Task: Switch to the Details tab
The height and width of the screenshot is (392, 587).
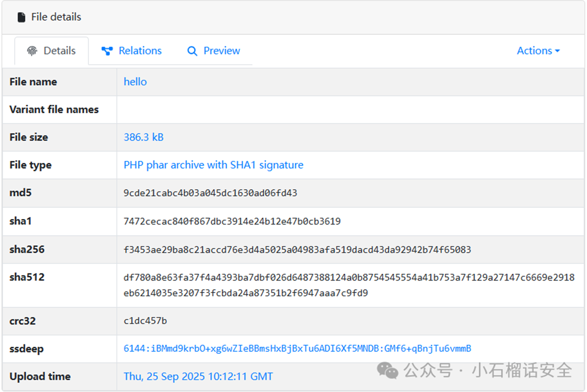Action: pyautogui.click(x=52, y=51)
